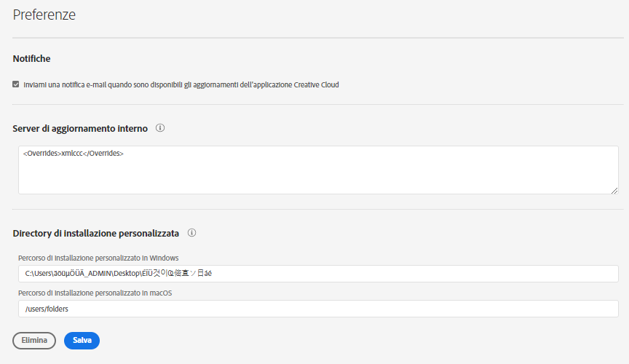Click the 'Server di aggiornamento interno' heading
This screenshot has width=629, height=364.
click(x=80, y=128)
